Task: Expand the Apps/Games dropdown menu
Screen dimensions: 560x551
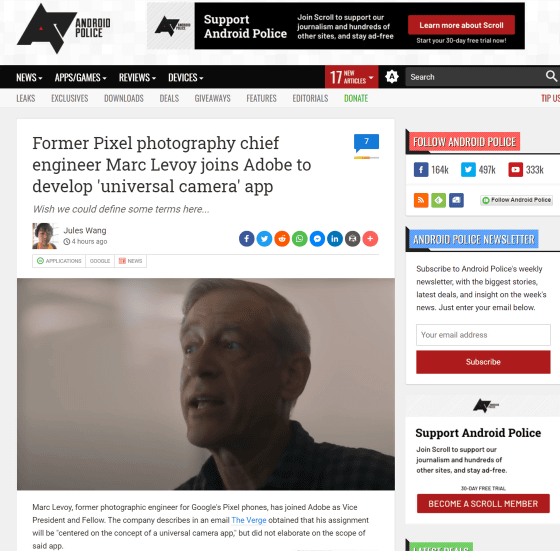Action: click(80, 77)
